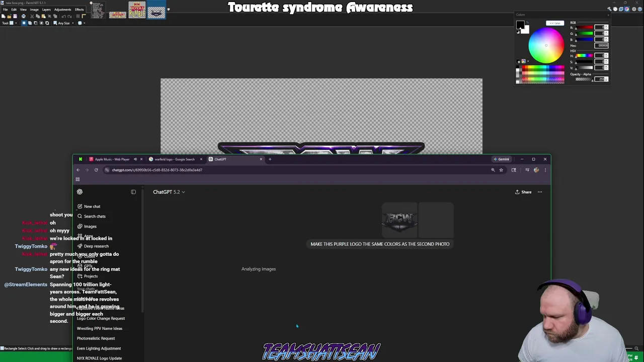
Task: Open the Adjustments menu in Paint.NET
Action: (62, 10)
